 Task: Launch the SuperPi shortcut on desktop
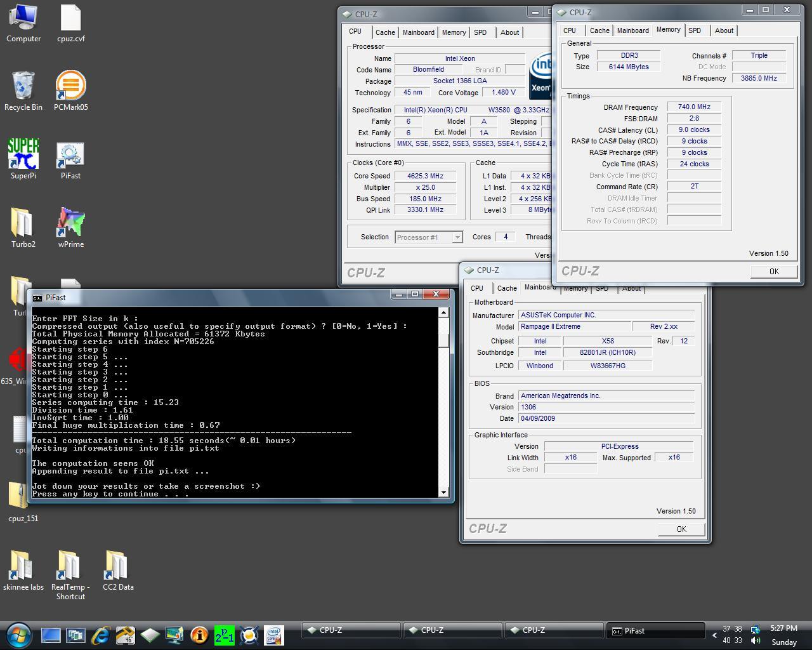pos(23,160)
